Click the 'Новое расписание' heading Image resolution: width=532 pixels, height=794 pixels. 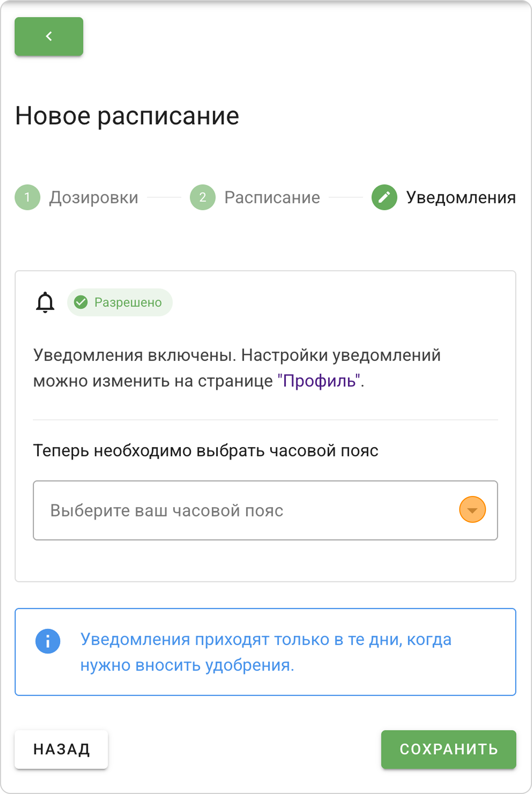click(x=127, y=116)
